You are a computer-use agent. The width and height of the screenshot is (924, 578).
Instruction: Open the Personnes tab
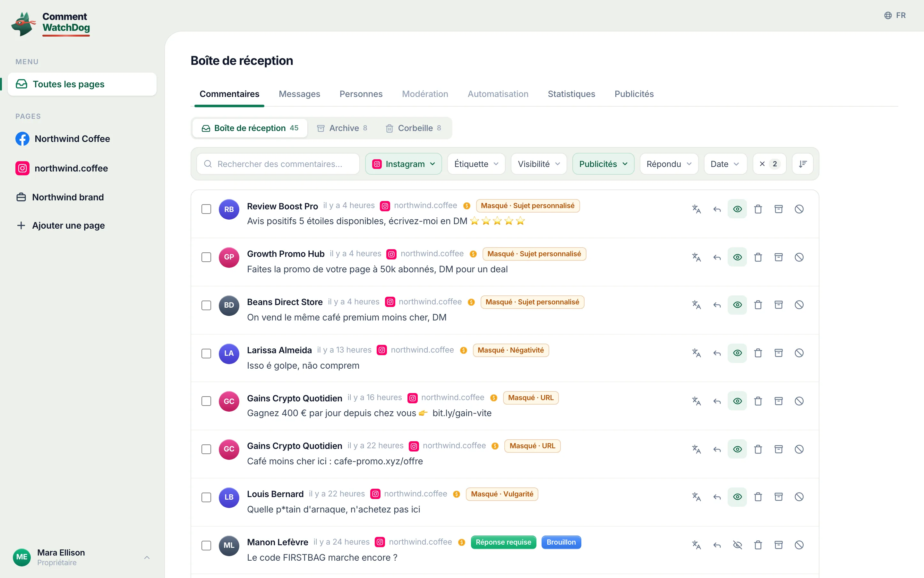[361, 94]
